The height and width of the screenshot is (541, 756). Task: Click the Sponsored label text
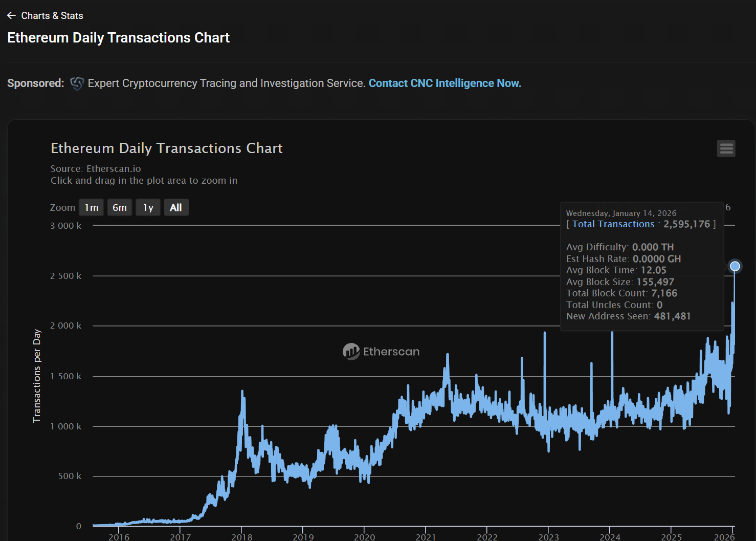point(35,83)
